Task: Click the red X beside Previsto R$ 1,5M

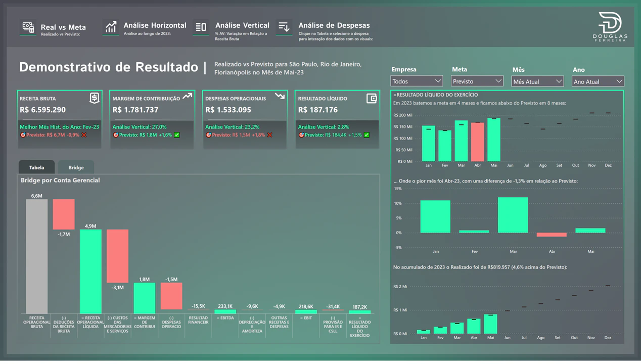Action: click(270, 135)
